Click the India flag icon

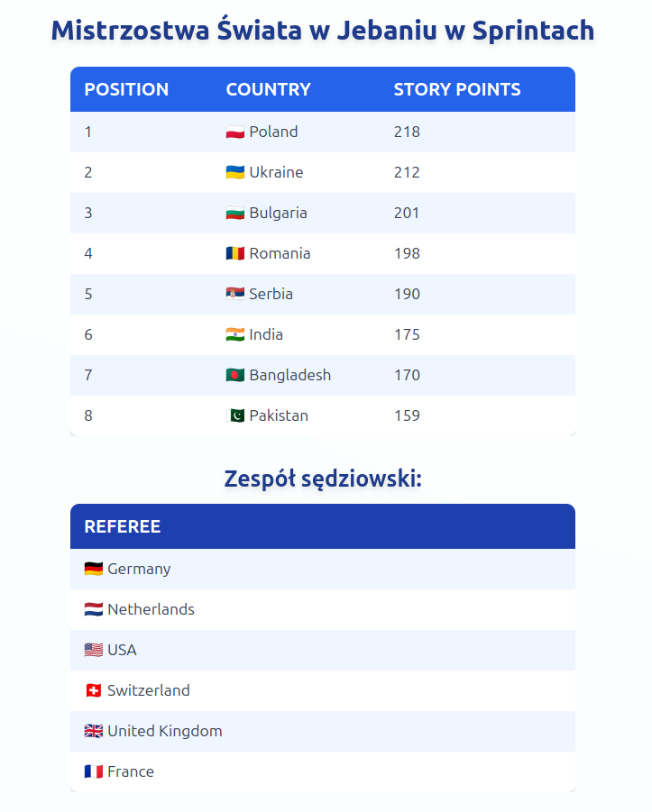[x=235, y=335]
